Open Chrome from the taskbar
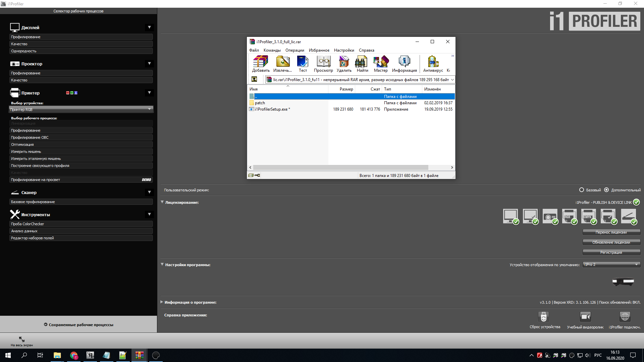 coord(74,355)
